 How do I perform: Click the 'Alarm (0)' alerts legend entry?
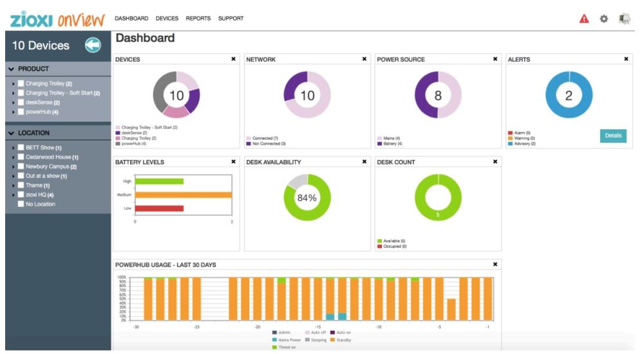[x=520, y=133]
